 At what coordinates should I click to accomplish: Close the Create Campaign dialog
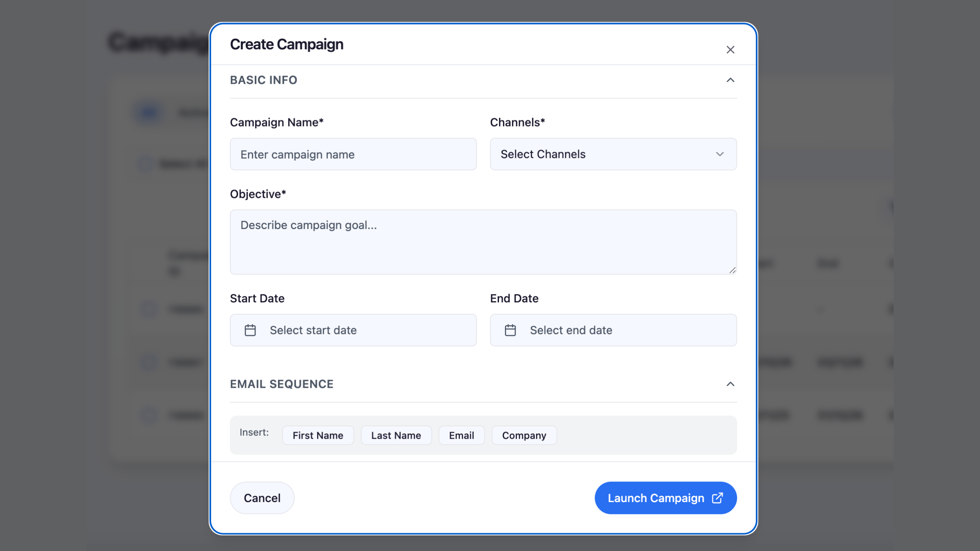730,50
